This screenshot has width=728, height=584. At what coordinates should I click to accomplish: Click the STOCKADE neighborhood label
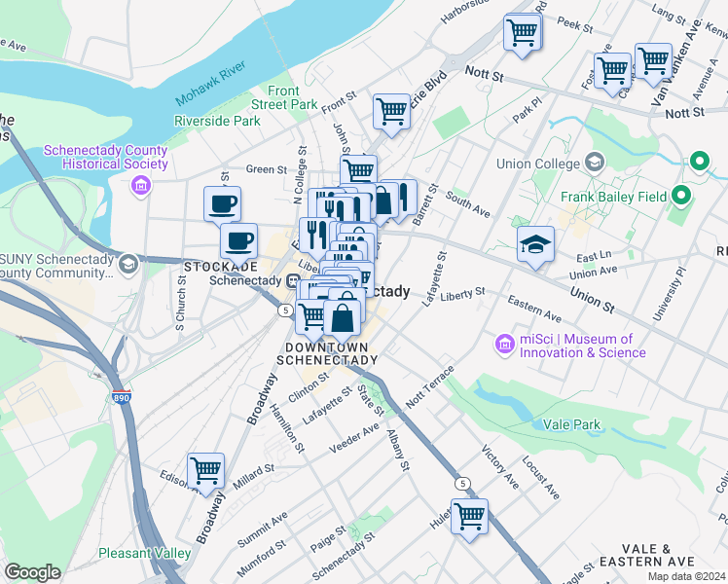click(221, 267)
